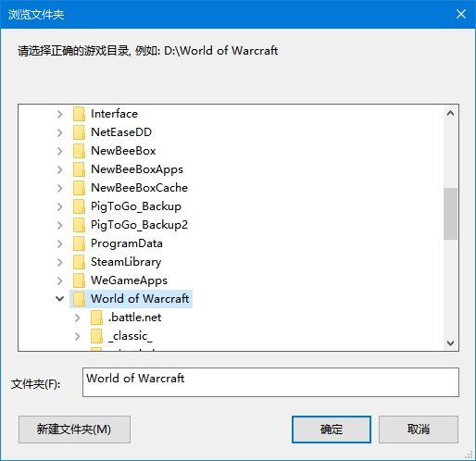Select the NewBeeBoxCache folder name
This screenshot has width=476, height=461.
click(x=139, y=188)
